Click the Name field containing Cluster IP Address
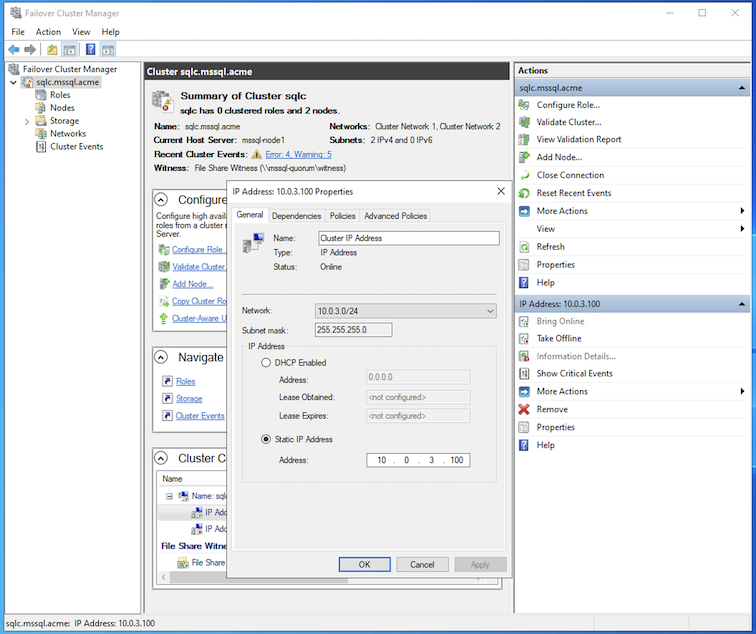Screen dimensions: 756x634 tap(409, 238)
